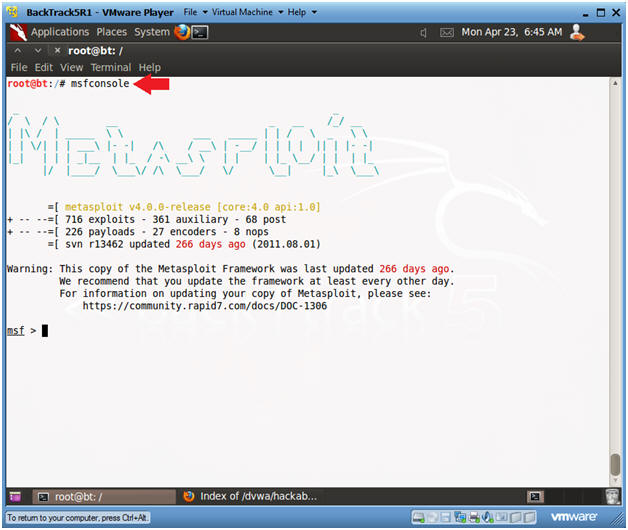
Task: Click the '716 exploits' text
Action: (x=100, y=220)
